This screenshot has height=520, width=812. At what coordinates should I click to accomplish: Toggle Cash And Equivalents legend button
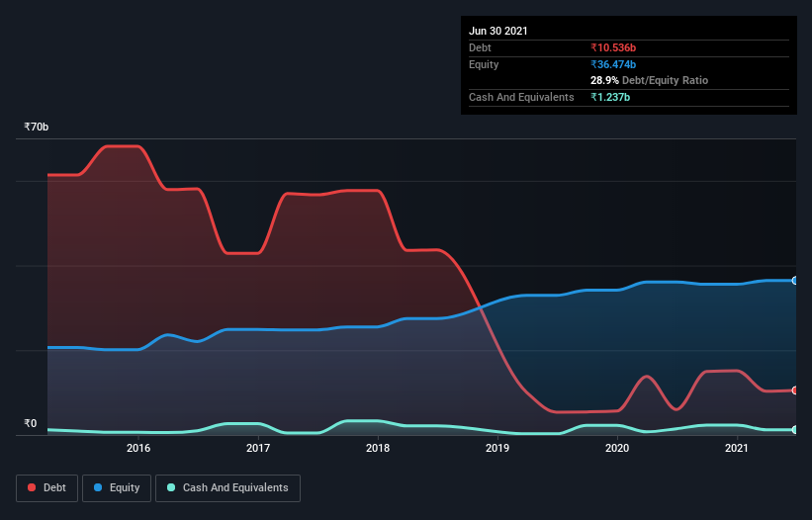227,488
